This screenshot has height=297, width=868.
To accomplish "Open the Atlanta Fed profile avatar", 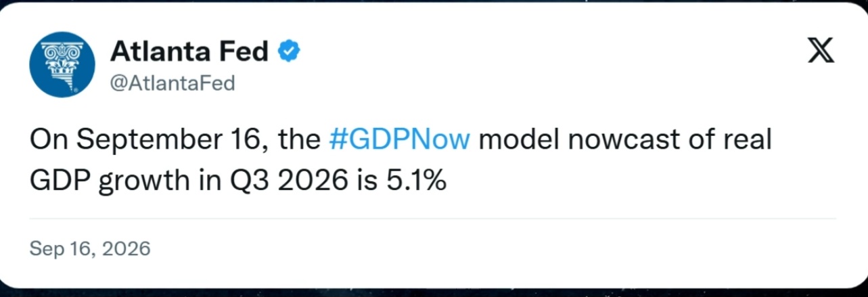I will pyautogui.click(x=63, y=64).
